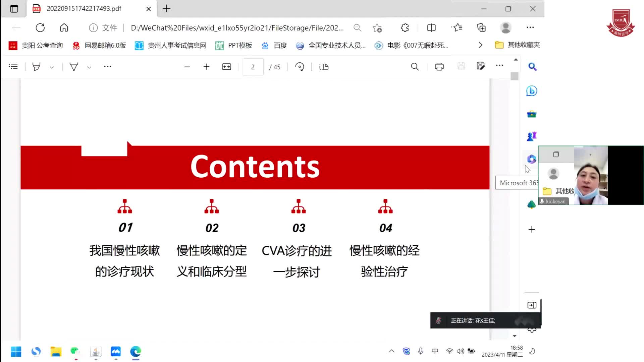Print the PDF document
This screenshot has width=644, height=362.
pyautogui.click(x=439, y=67)
